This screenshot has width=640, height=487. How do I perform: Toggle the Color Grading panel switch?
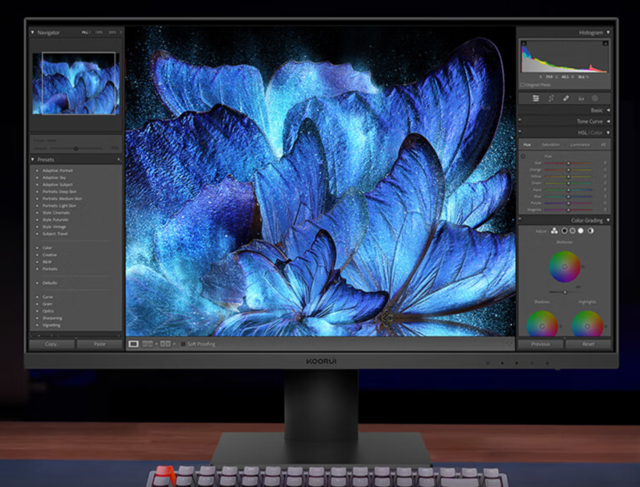[520, 219]
